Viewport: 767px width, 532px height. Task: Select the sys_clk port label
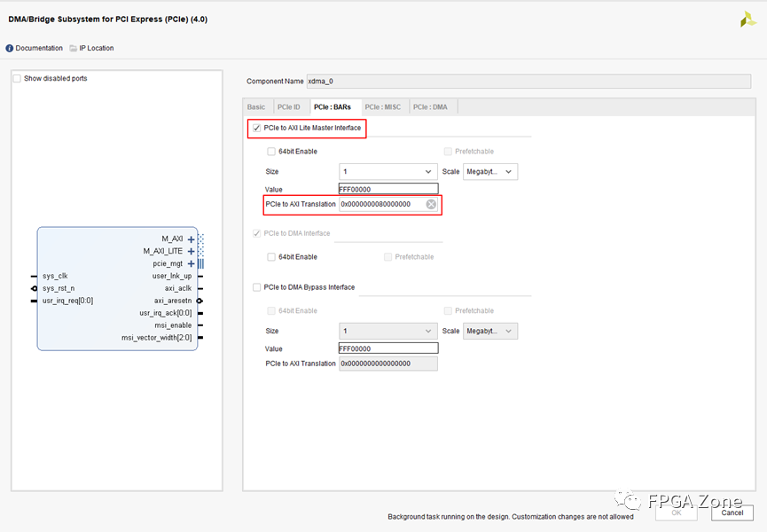55,277
